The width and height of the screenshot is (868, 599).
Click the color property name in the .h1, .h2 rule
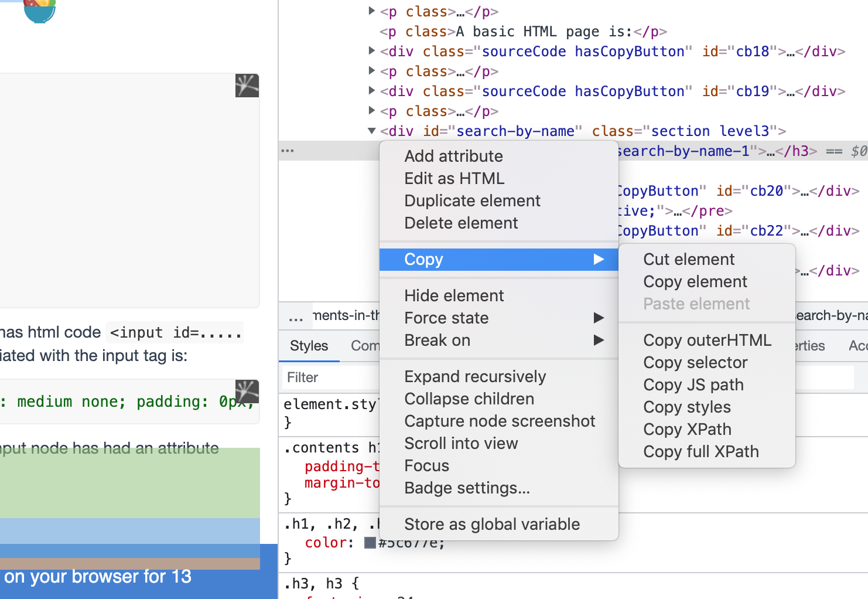point(326,543)
